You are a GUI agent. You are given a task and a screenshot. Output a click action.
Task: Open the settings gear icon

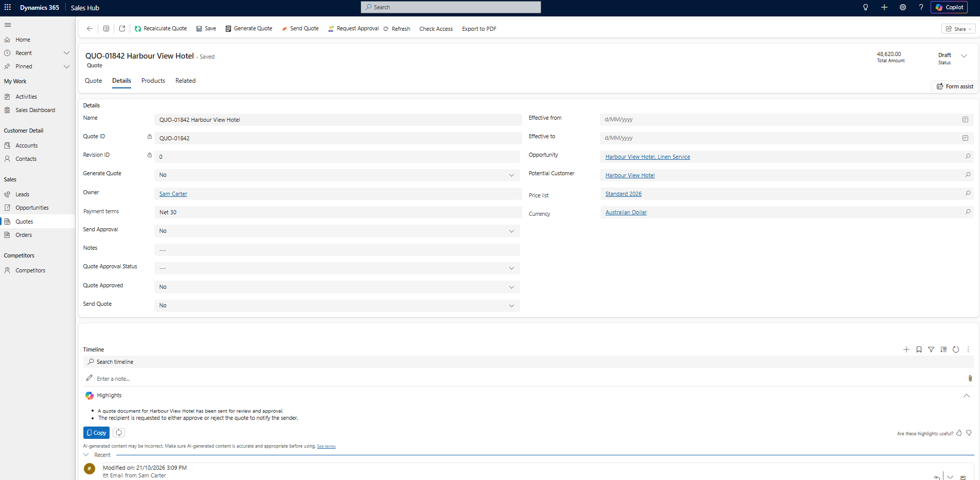[x=903, y=7]
